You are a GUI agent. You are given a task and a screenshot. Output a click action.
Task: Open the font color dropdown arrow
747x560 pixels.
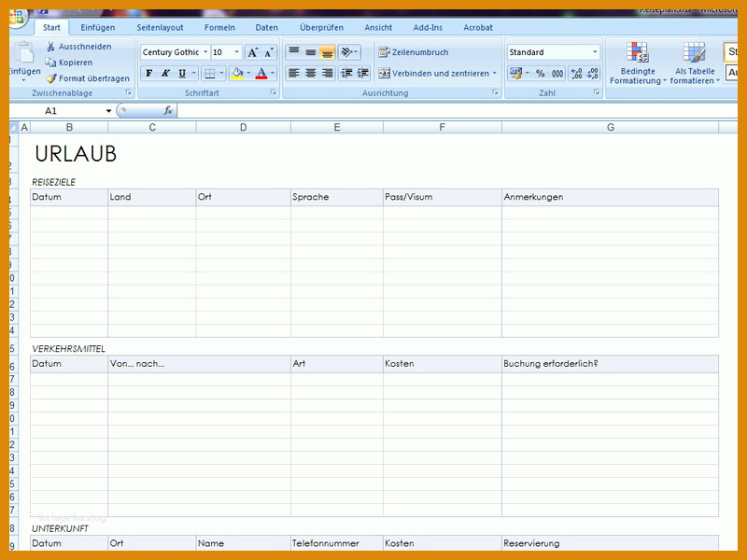(273, 74)
